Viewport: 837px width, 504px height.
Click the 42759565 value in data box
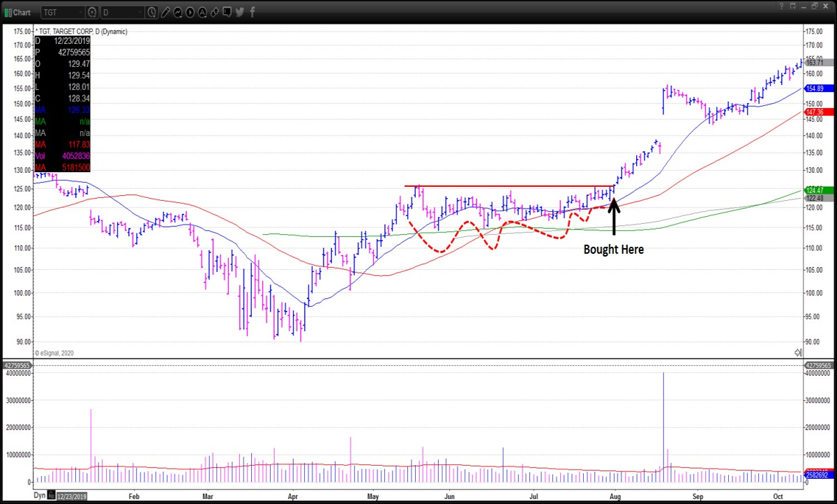click(x=73, y=51)
